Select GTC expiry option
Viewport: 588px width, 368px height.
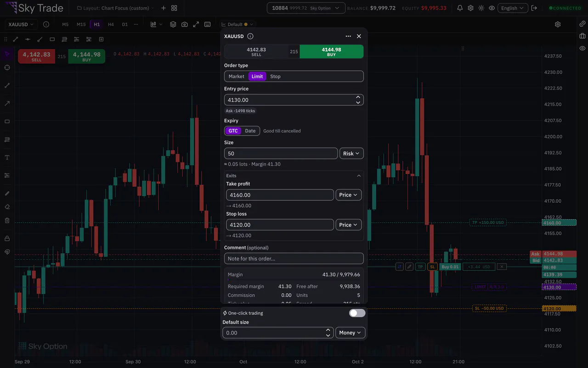(233, 131)
